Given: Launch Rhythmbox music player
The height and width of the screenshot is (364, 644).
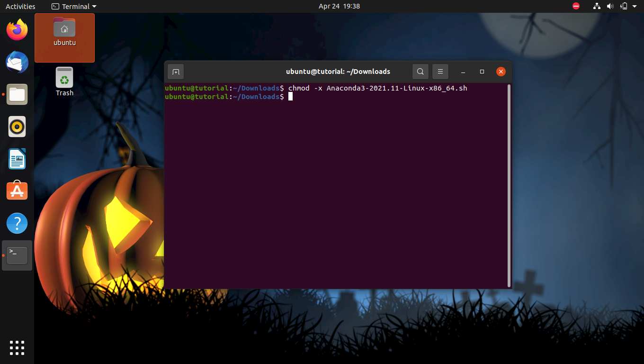Looking at the screenshot, I should click(x=17, y=127).
